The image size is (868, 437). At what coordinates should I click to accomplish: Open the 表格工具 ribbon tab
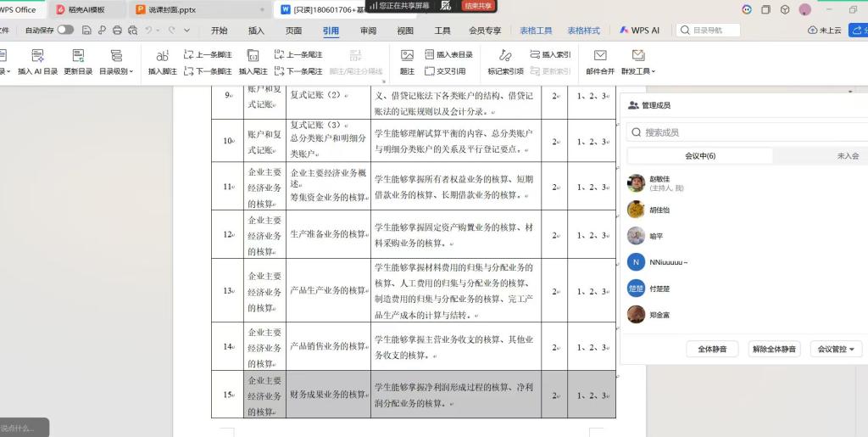point(536,31)
